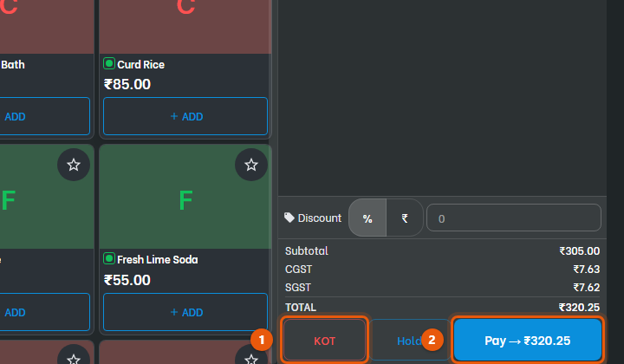Click the SGST ₹7.62 value
This screenshot has height=364, width=624.
click(x=586, y=287)
